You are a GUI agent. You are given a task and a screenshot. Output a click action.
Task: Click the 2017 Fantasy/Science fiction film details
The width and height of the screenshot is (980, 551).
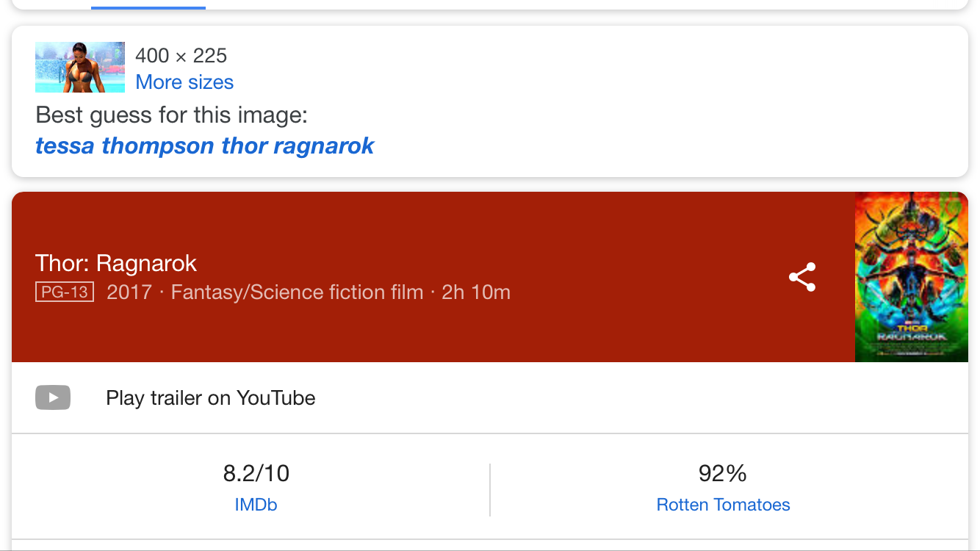click(309, 292)
